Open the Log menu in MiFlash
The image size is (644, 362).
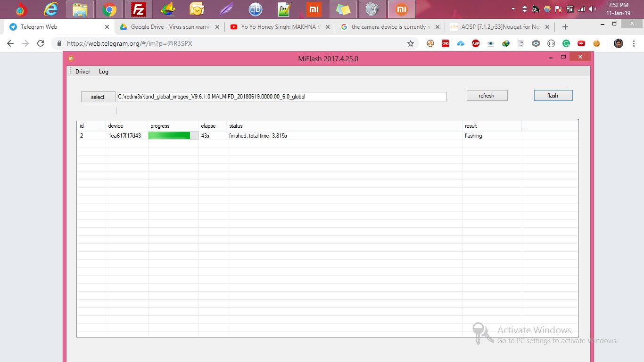click(104, 72)
